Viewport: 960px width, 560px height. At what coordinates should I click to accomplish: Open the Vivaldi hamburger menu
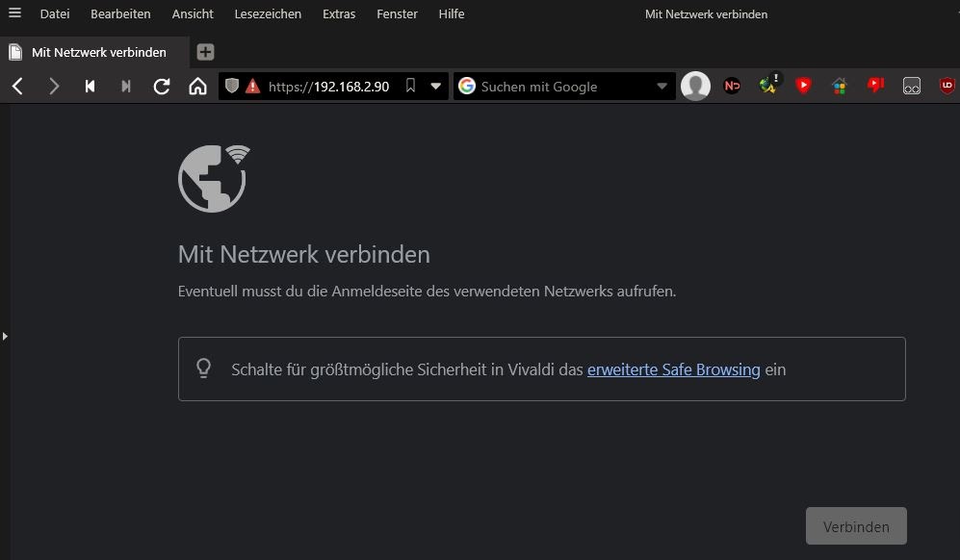(13, 13)
